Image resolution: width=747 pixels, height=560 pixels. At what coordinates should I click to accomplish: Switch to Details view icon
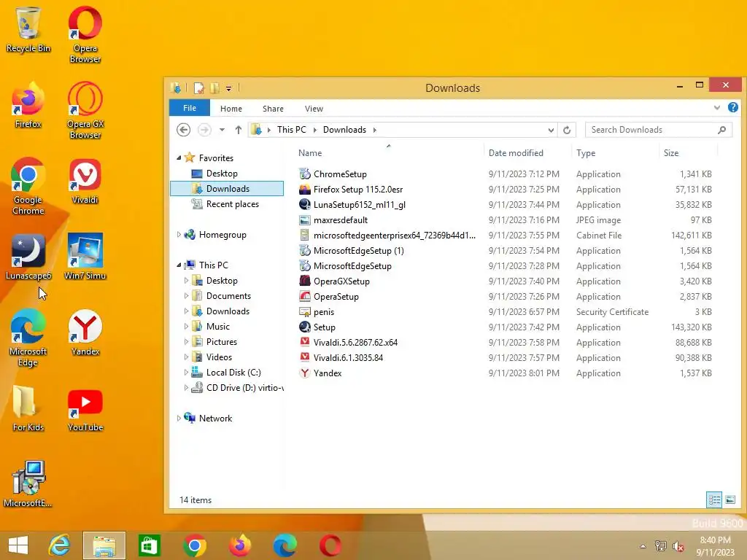(714, 499)
